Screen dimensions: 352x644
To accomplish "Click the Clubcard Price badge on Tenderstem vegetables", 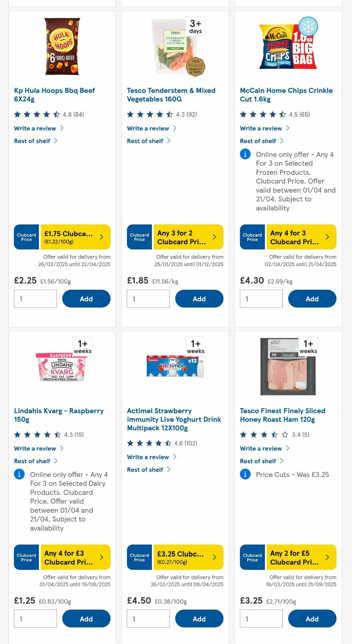I will coord(139,237).
